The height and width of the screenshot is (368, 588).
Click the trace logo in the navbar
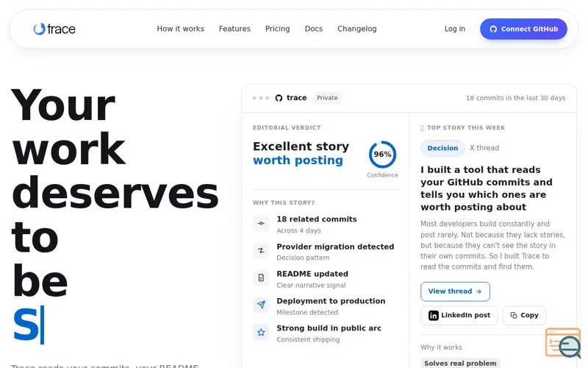pos(54,29)
